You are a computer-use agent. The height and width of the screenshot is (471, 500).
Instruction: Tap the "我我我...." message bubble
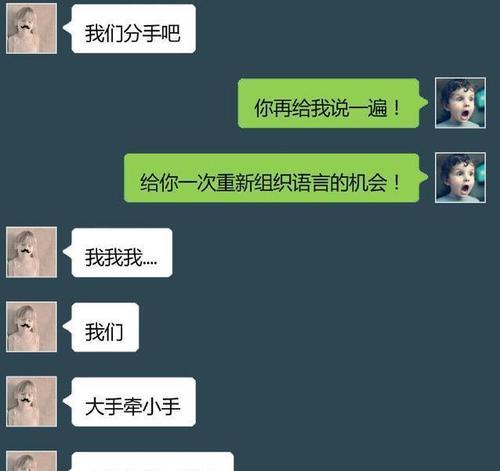pos(122,253)
